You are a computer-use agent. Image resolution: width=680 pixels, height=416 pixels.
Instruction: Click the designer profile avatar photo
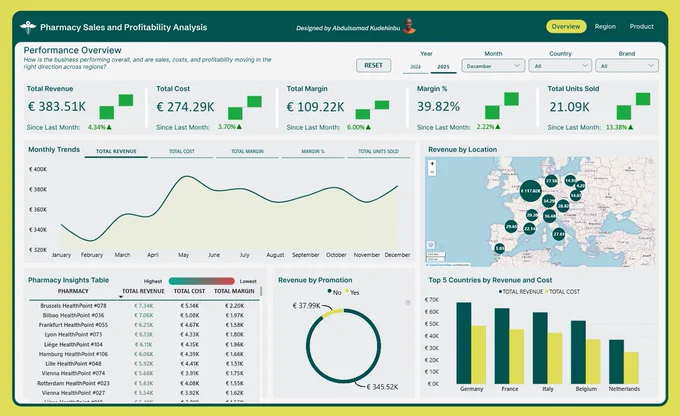click(x=409, y=26)
